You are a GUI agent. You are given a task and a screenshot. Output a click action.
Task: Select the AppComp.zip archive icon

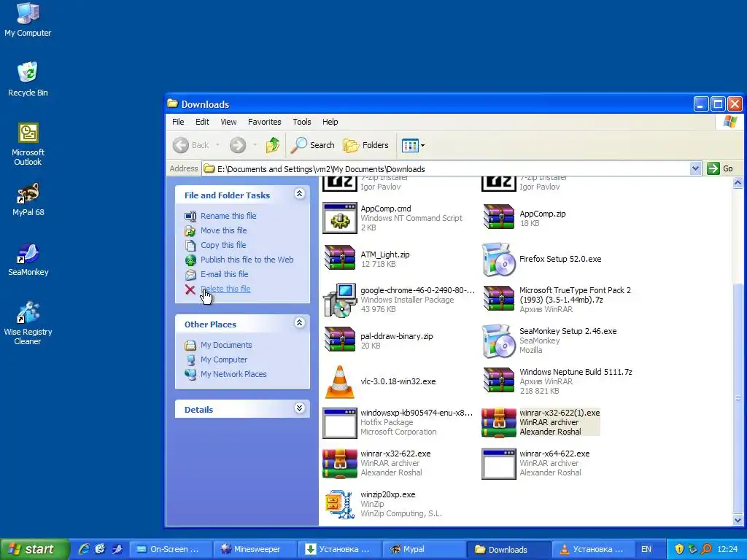point(499,217)
